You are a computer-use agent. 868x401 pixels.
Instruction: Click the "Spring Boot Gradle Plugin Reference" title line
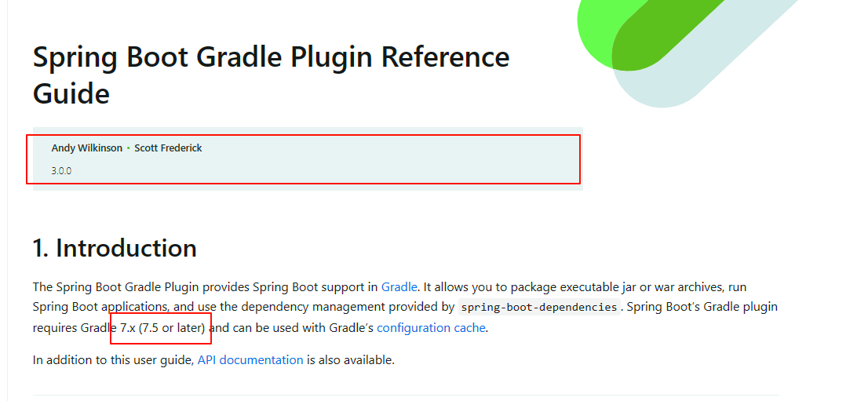click(272, 57)
